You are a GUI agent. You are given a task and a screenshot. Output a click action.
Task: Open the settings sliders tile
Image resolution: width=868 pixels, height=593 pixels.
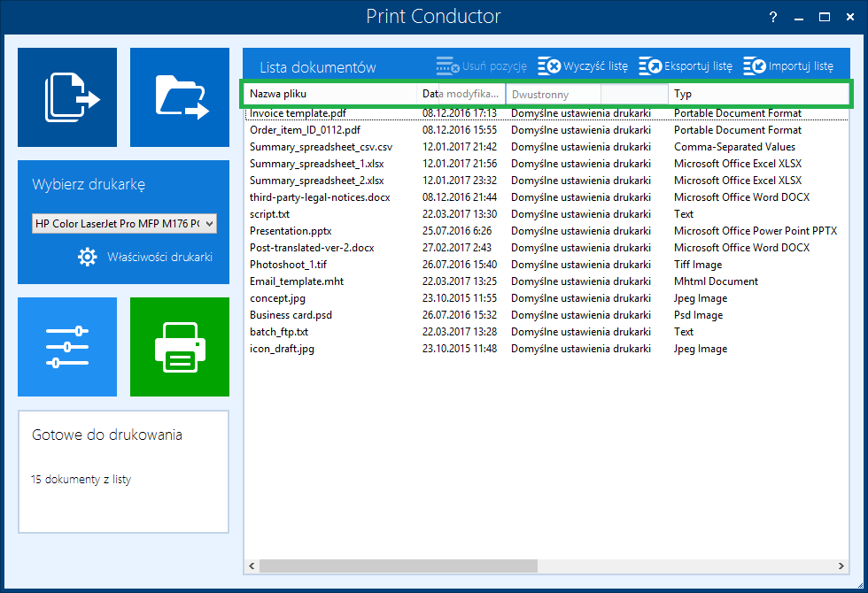[67, 347]
